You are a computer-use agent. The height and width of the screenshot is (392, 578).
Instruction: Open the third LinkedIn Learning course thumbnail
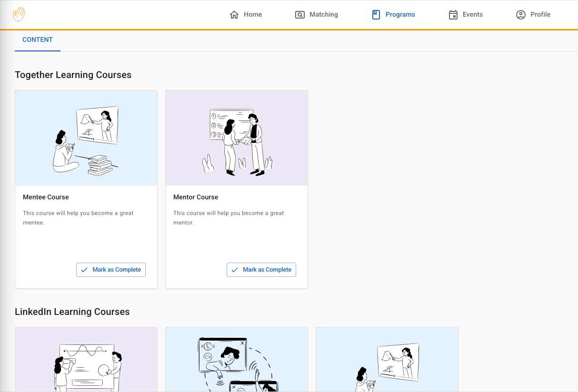coord(387,360)
